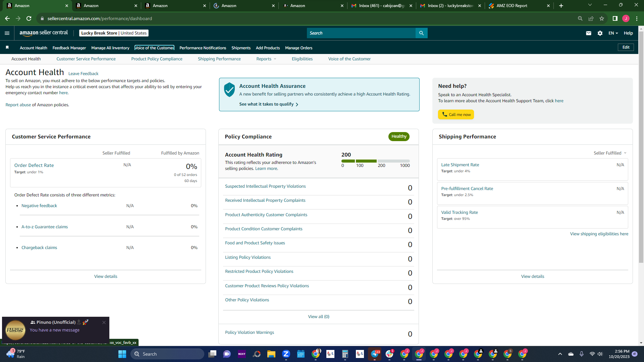The width and height of the screenshot is (644, 362).
Task: Switch to the Inbox (2) luckybreakstore tab
Action: [x=450, y=6]
